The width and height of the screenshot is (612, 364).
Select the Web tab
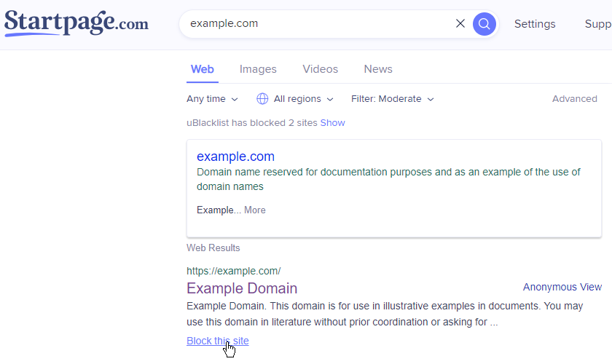[203, 69]
